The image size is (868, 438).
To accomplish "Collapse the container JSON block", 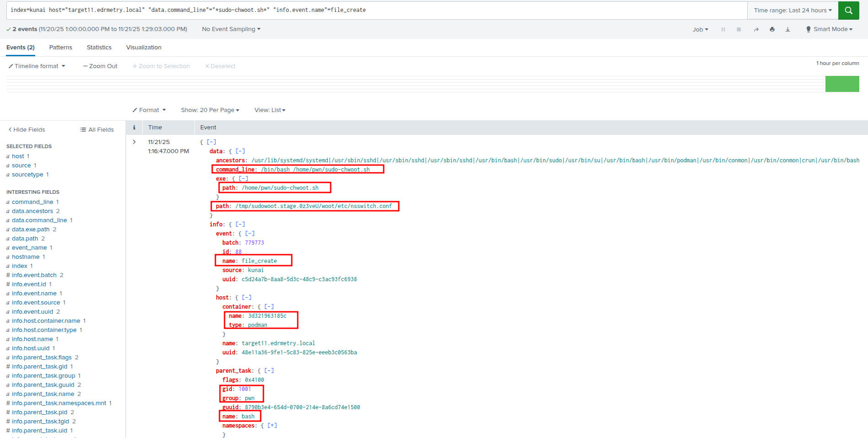I will 269,307.
